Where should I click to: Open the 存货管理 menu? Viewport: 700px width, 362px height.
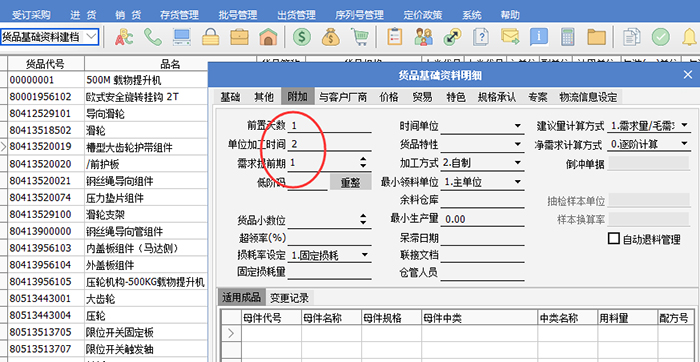(179, 15)
